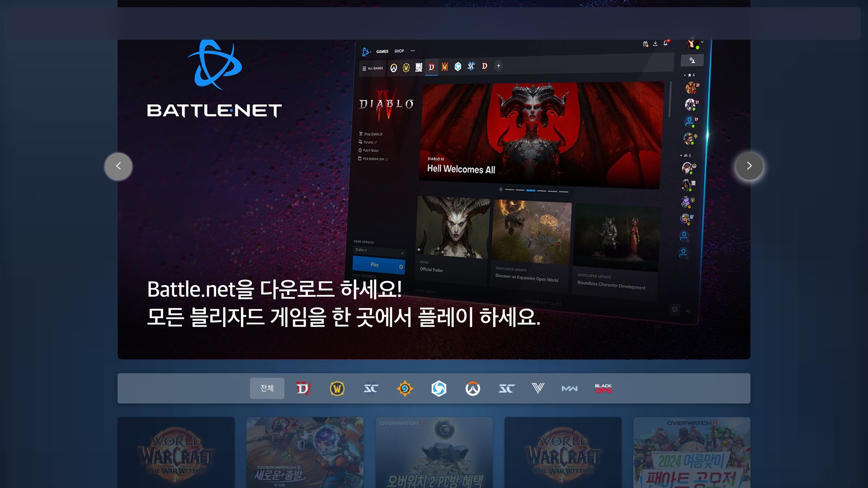Open the 2024 여름맞이 팬아트 공모전 card
This screenshot has width=868, height=488.
(692, 452)
